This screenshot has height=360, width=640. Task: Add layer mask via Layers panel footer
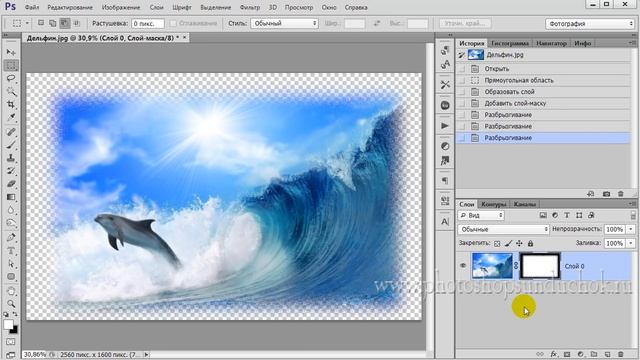[x=567, y=354]
